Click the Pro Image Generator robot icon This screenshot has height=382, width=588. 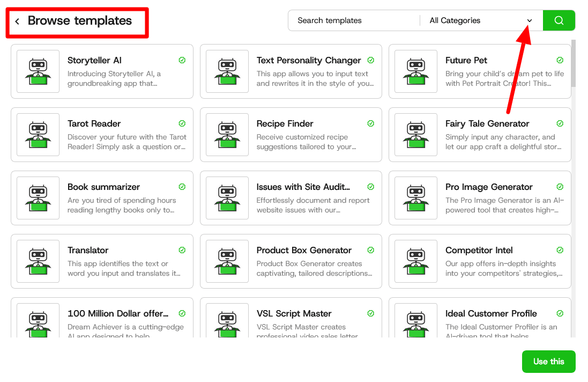tap(416, 198)
